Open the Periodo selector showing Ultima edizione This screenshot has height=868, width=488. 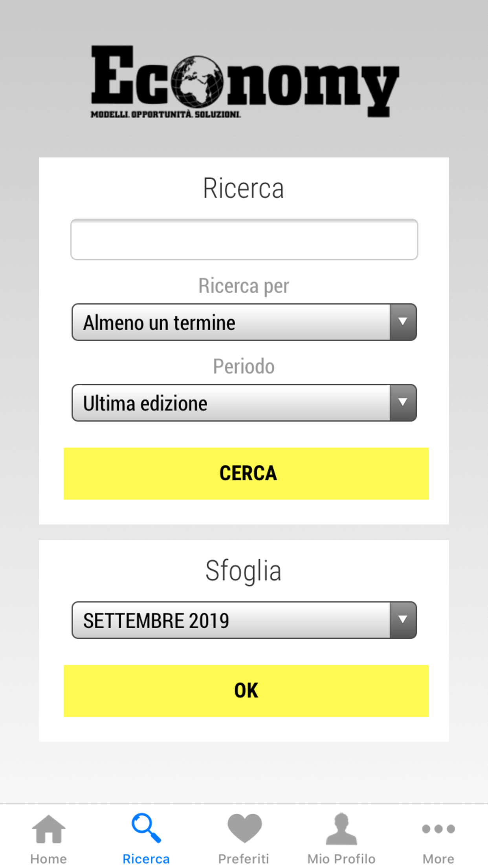pos(231,403)
